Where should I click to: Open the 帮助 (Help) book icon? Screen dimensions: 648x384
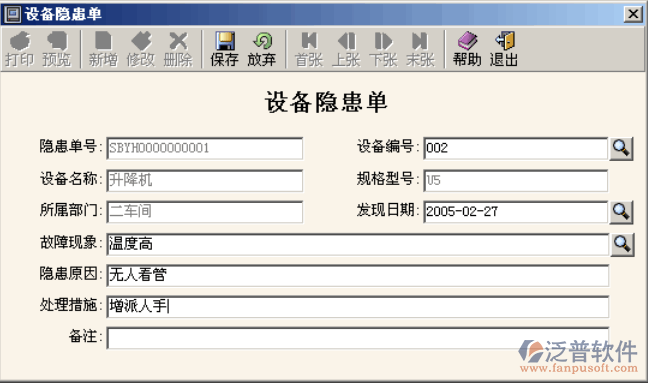pyautogui.click(x=467, y=49)
